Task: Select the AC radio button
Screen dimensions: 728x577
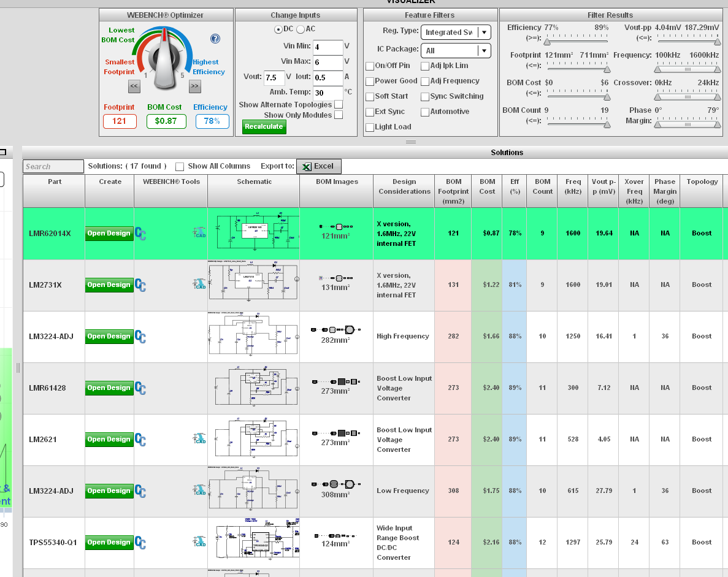Action: pos(301,29)
